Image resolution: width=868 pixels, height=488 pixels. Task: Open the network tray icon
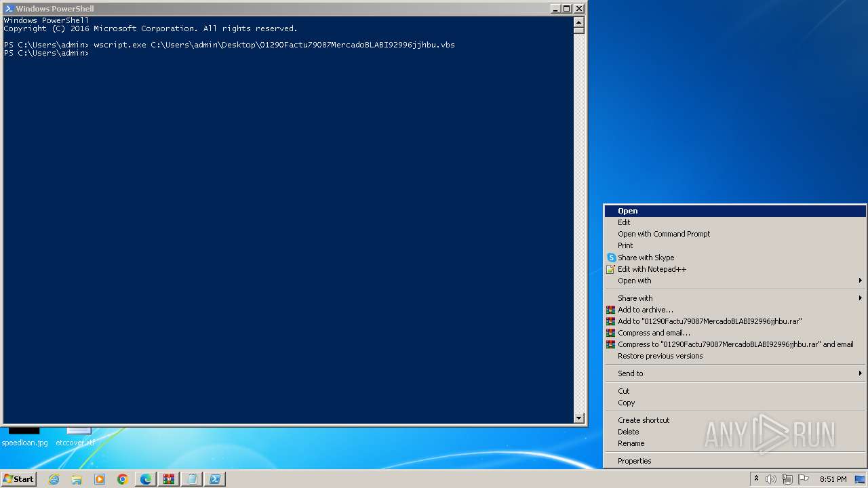click(x=787, y=479)
